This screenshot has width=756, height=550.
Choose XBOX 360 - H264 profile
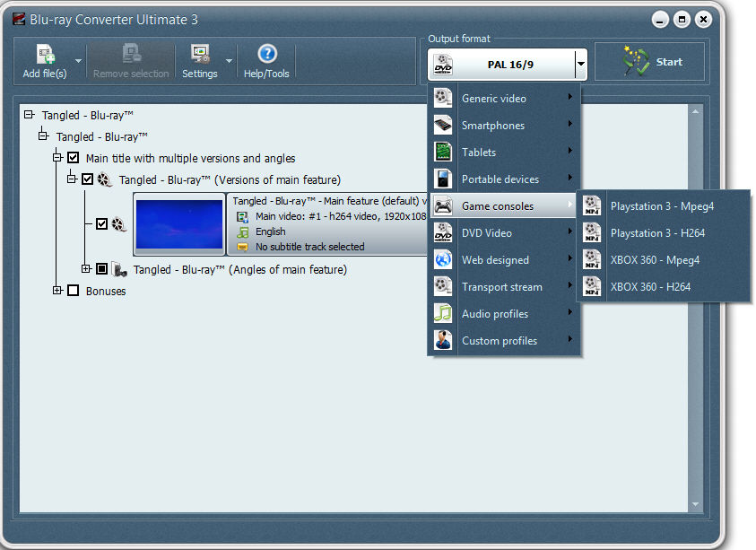click(x=664, y=287)
